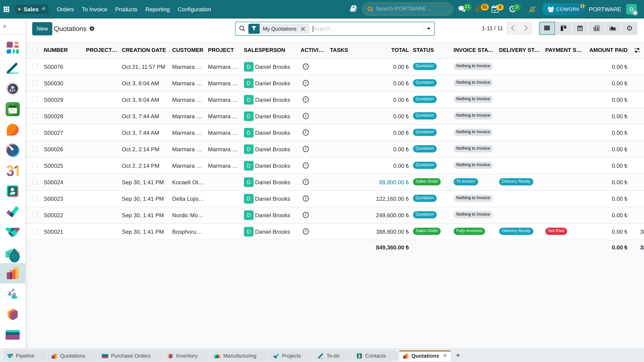
Task: Check the box for S00024
Action: [35, 182]
